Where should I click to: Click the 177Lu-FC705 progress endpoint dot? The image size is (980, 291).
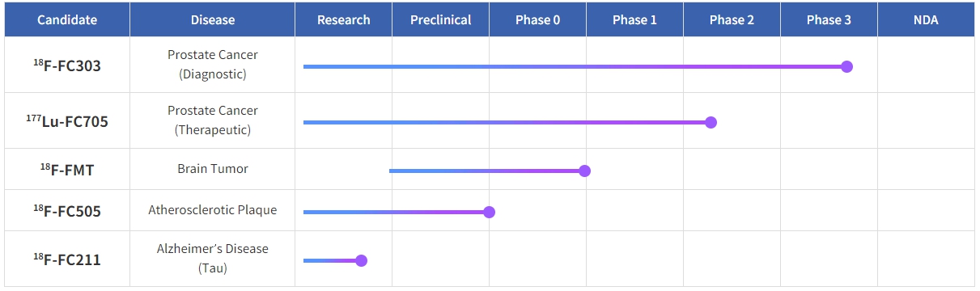(711, 122)
